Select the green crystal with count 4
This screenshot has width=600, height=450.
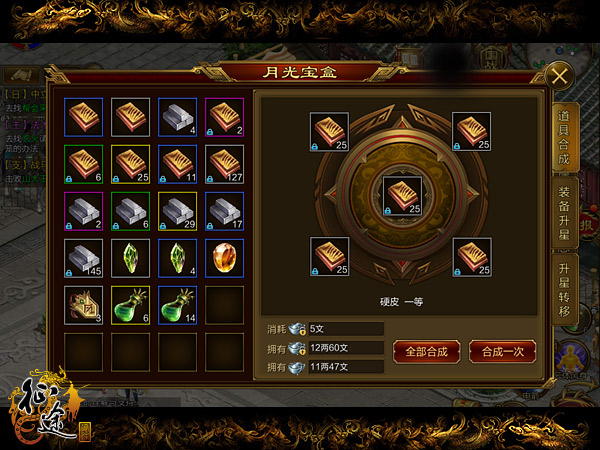point(178,258)
